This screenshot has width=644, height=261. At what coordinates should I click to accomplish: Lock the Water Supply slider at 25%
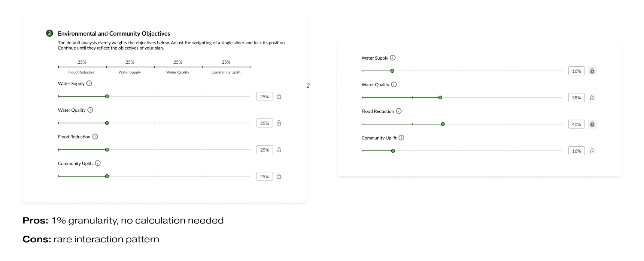(x=279, y=96)
